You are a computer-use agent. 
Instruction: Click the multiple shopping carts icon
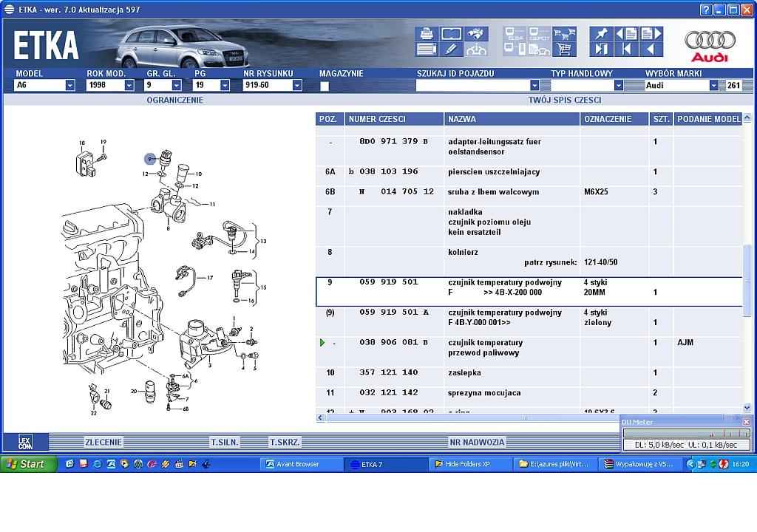[564, 34]
